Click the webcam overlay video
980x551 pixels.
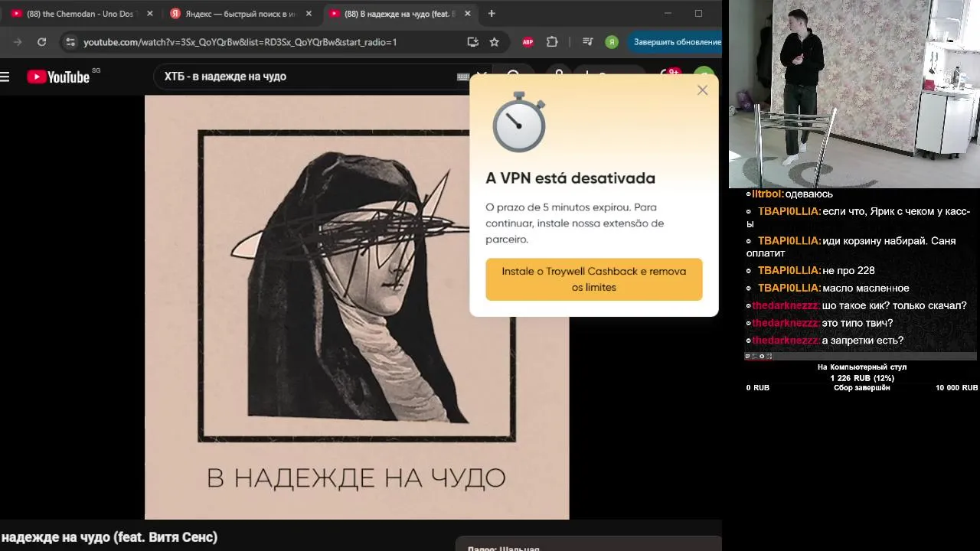[854, 93]
